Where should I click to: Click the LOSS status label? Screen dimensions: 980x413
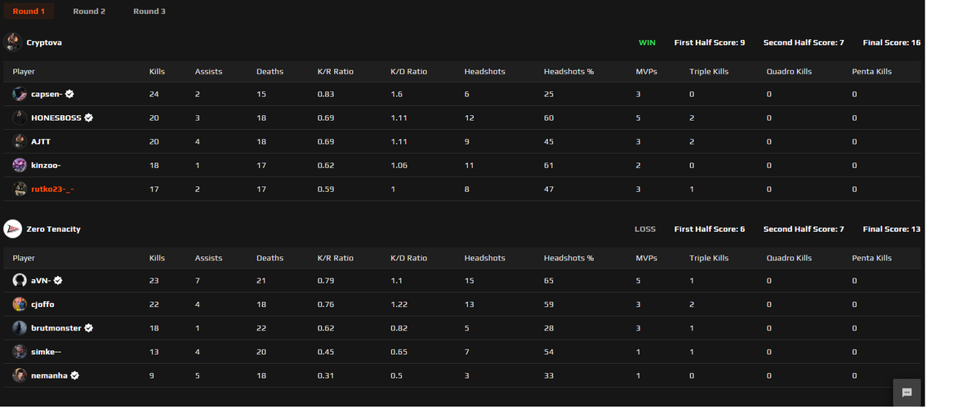pyautogui.click(x=645, y=229)
